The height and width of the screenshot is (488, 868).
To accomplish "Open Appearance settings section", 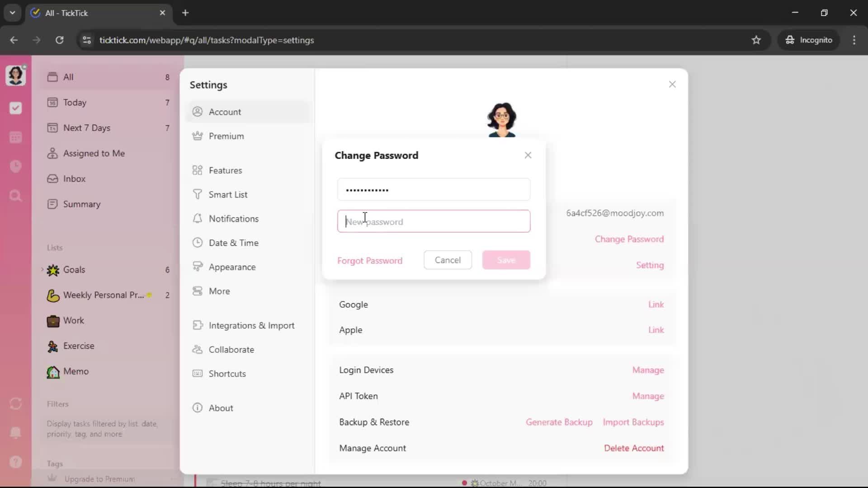I will click(232, 267).
